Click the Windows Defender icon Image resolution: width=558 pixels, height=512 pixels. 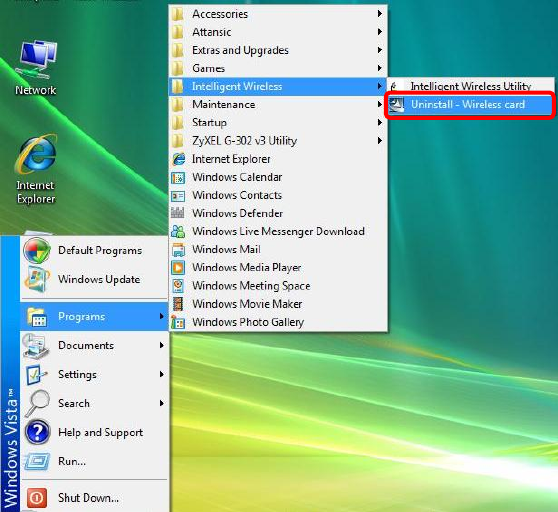pyautogui.click(x=178, y=213)
